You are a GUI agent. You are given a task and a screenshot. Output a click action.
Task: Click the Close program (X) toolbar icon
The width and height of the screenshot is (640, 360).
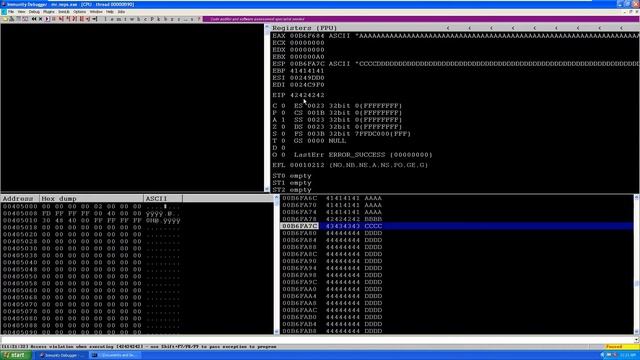pyautogui.click(x=40, y=19)
